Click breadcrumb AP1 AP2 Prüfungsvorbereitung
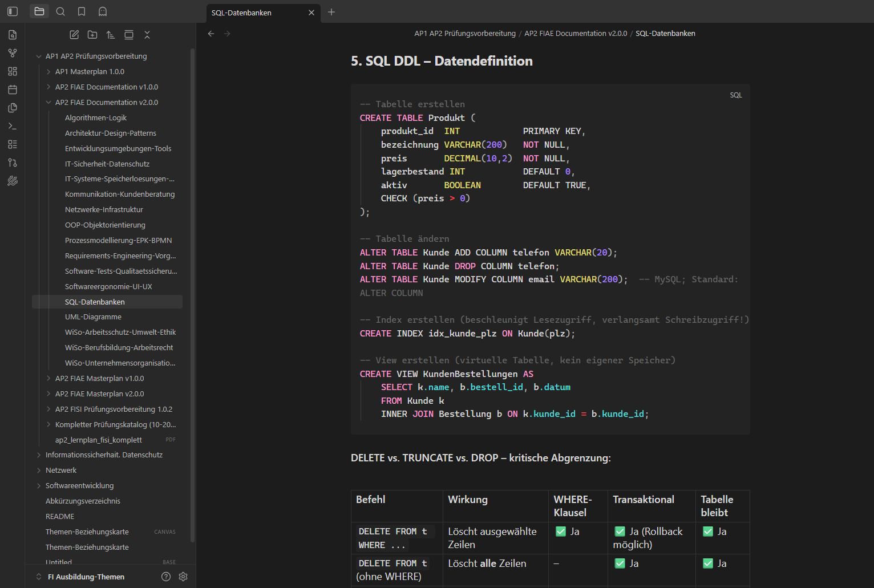 [x=465, y=34]
